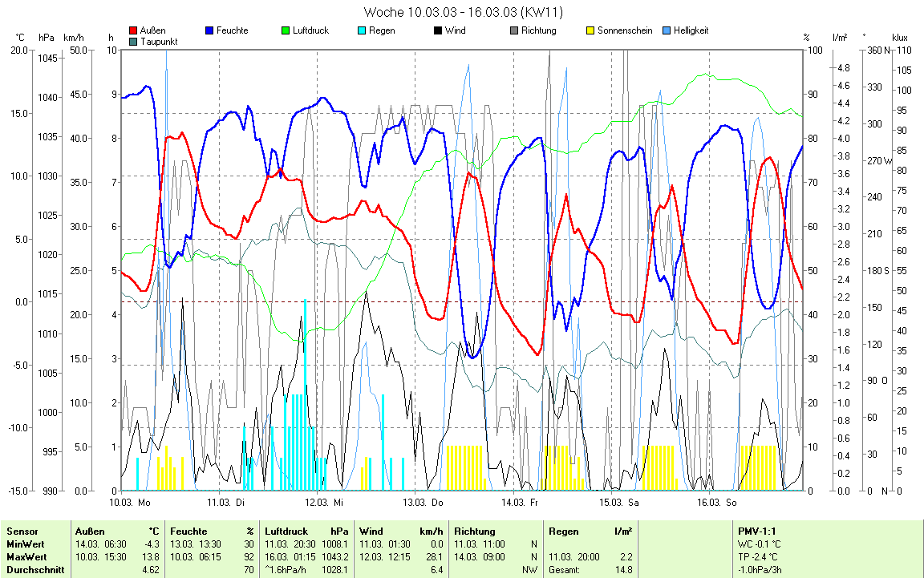The height and width of the screenshot is (578, 924).
Task: Select the MinWert row label
Action: [x=25, y=544]
